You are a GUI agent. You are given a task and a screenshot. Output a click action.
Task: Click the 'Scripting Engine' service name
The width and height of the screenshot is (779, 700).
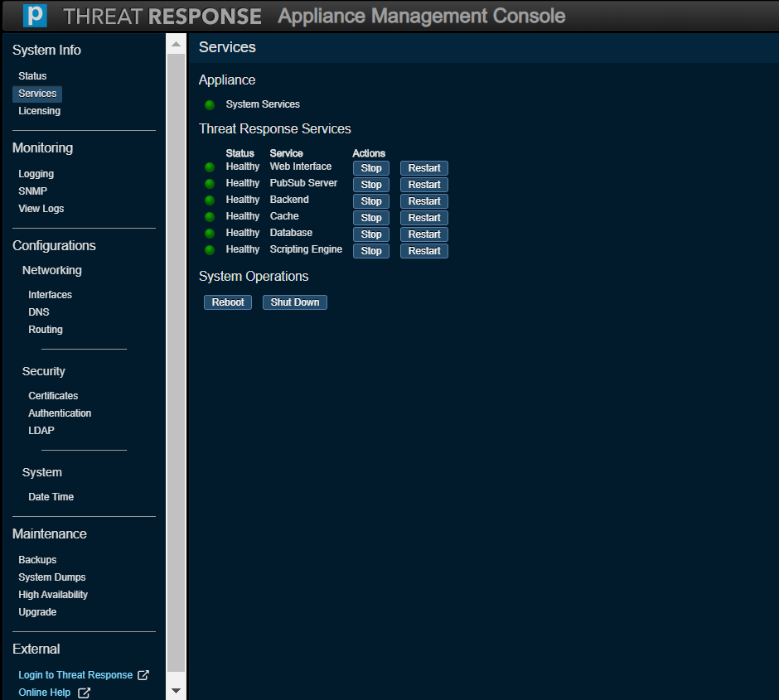[306, 249]
